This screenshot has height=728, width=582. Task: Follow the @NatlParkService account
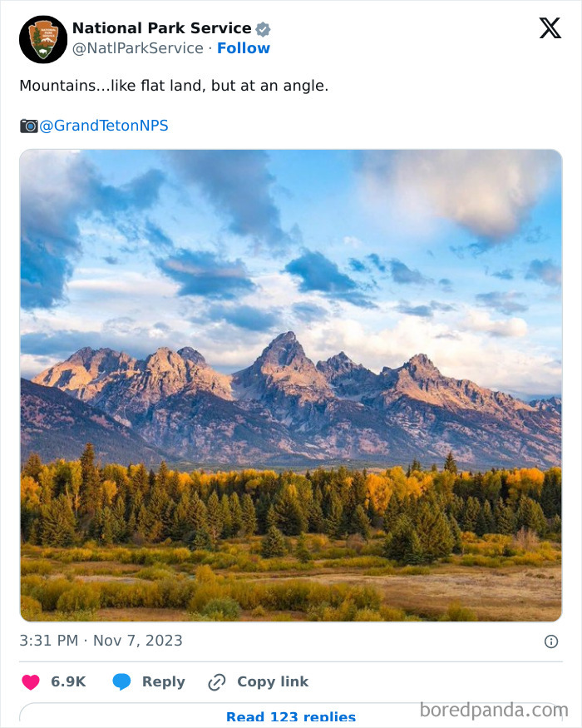[x=243, y=48]
